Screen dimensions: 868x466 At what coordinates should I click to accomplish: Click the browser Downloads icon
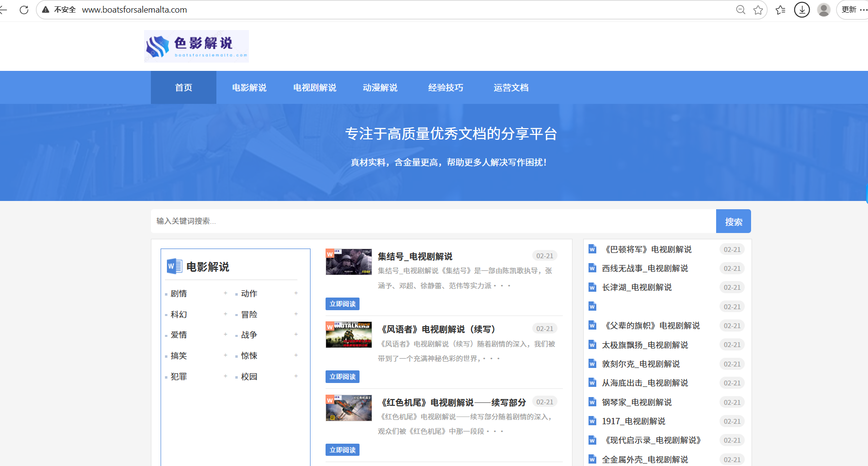click(802, 10)
